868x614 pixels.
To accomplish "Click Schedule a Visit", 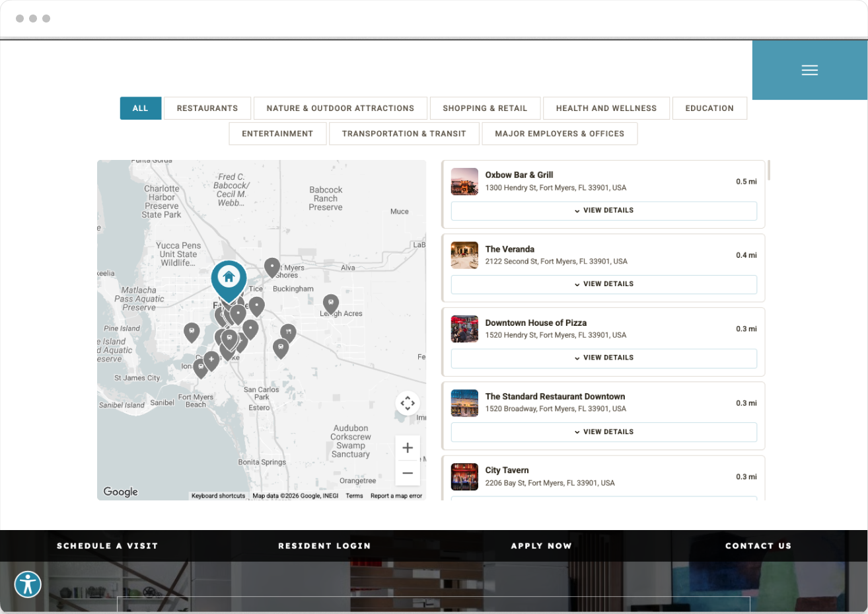I will click(108, 546).
